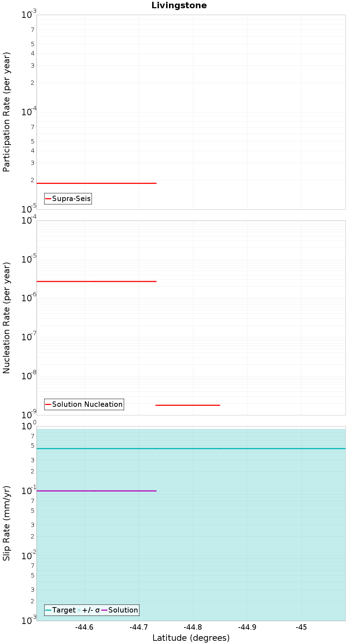Click the -44.8 latitude tick label
The height and width of the screenshot is (644, 358).
(193, 627)
